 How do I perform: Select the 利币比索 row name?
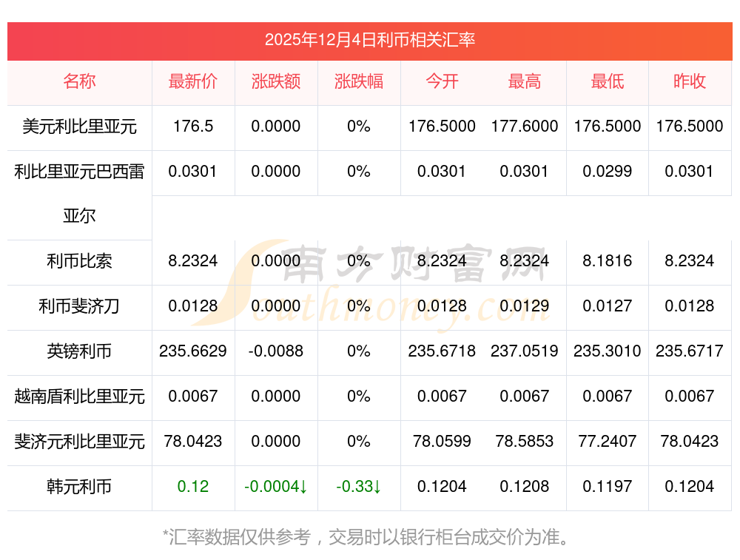click(79, 261)
